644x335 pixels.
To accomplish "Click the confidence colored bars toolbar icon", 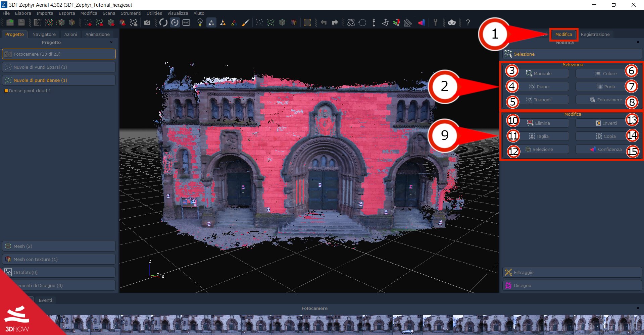I will coord(422,22).
